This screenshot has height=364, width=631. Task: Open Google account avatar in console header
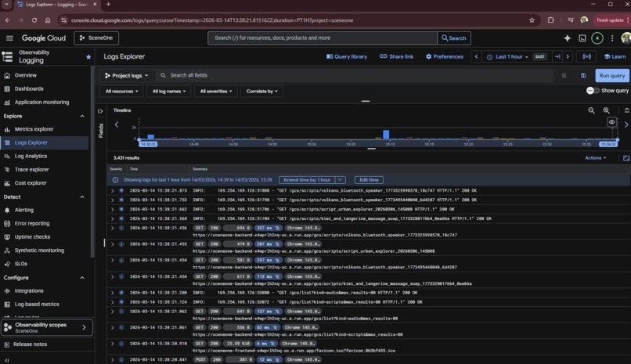click(626, 38)
